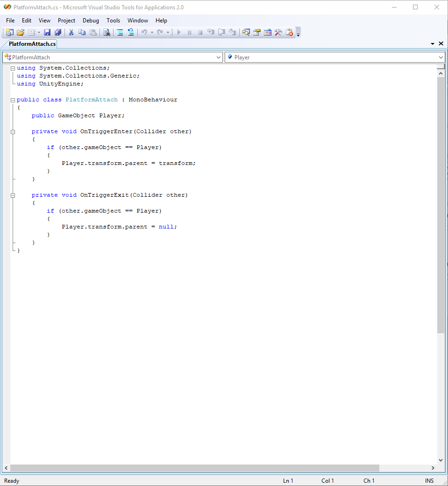The height and width of the screenshot is (486, 448).
Task: Click the Copy icon in the toolbar
Action: 82,32
